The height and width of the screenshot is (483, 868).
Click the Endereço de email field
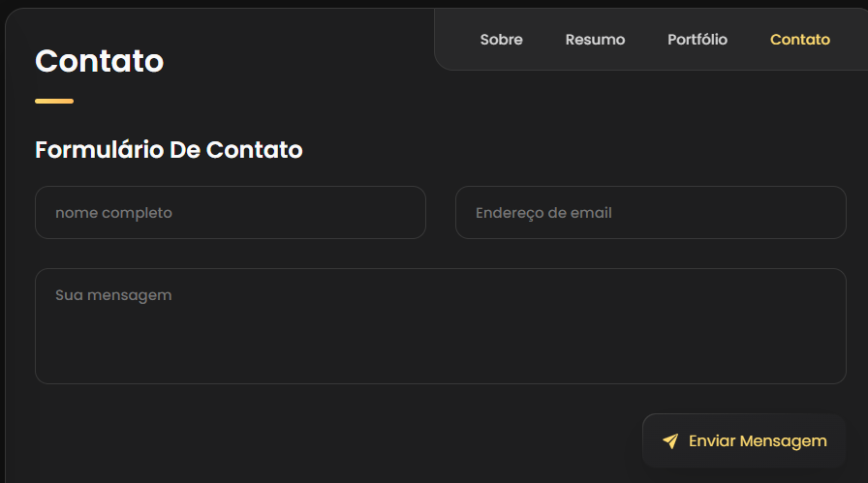pos(651,213)
